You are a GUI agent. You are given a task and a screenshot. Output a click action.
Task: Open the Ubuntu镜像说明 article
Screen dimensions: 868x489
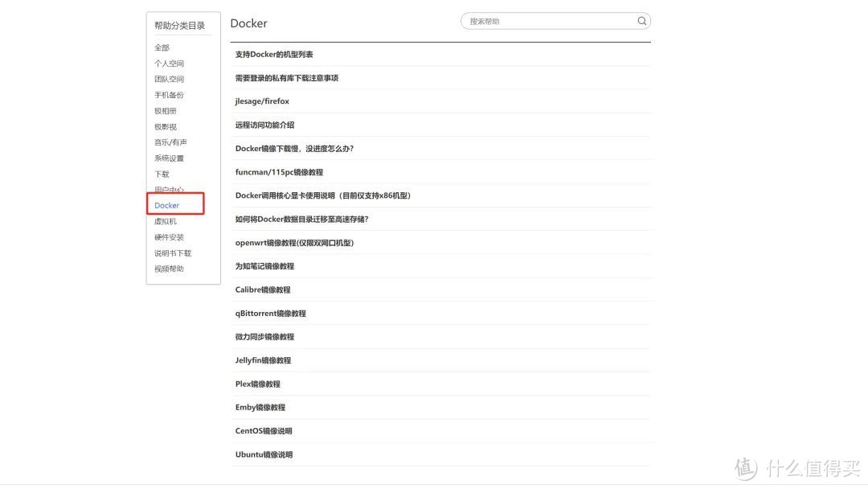tap(263, 454)
